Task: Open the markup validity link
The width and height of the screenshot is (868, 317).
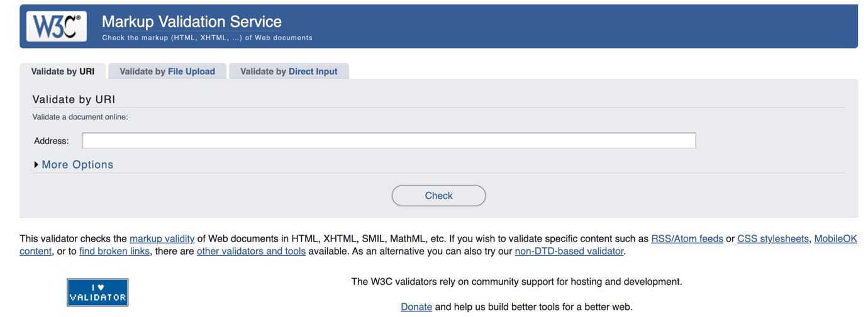Action: (162, 239)
